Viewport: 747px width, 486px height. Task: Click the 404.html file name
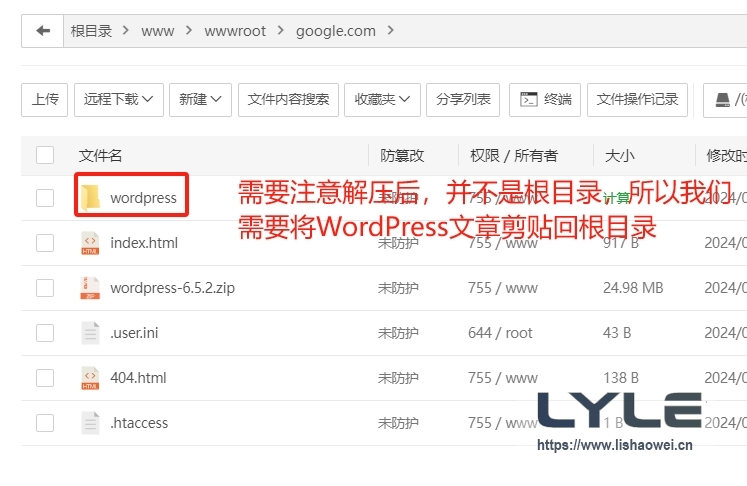click(138, 378)
